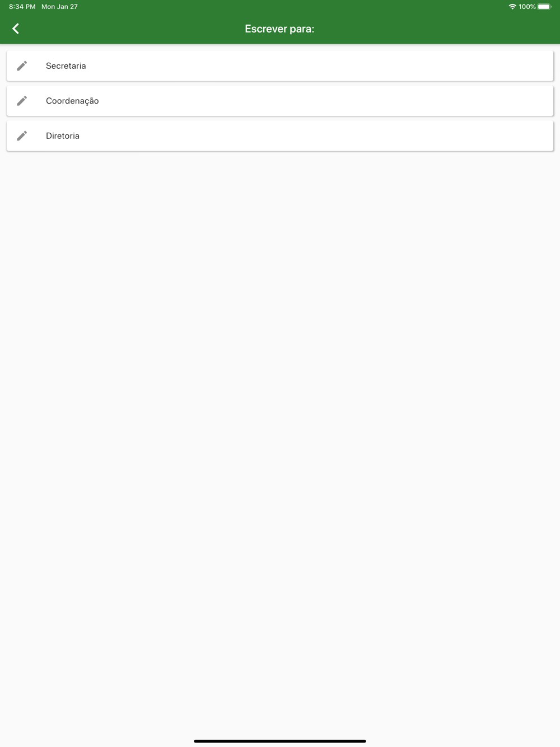The image size is (560, 747).
Task: Tap the pencil icon beside Coordenação
Action: click(x=22, y=101)
